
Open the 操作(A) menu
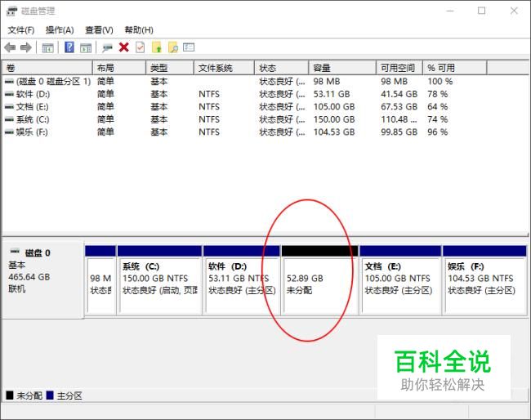tap(60, 30)
